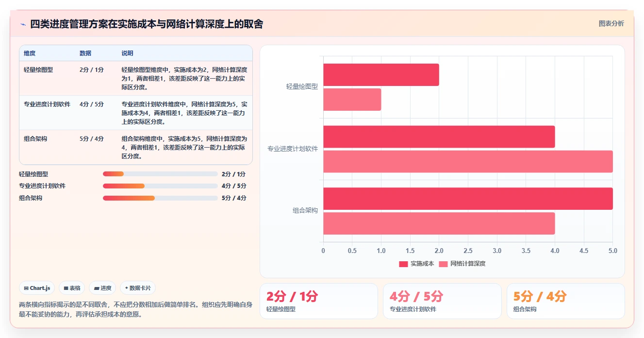The width and height of the screenshot is (644, 338).
Task: Select the 组合架构 table row name
Action: [x=35, y=139]
